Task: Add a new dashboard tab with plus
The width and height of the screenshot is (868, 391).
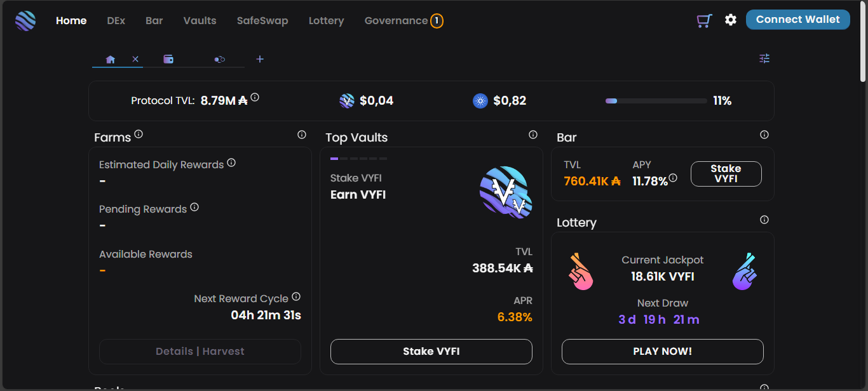Action: click(x=260, y=59)
